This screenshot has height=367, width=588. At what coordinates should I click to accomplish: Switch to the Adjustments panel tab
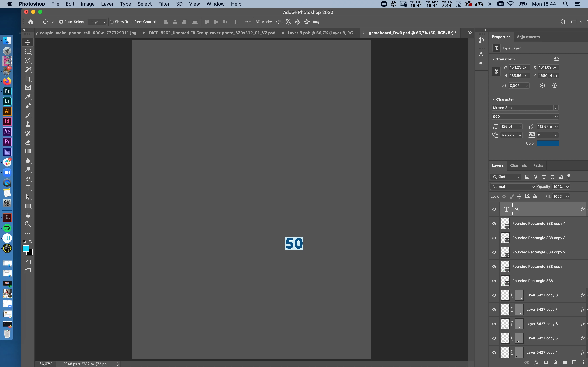click(x=528, y=37)
